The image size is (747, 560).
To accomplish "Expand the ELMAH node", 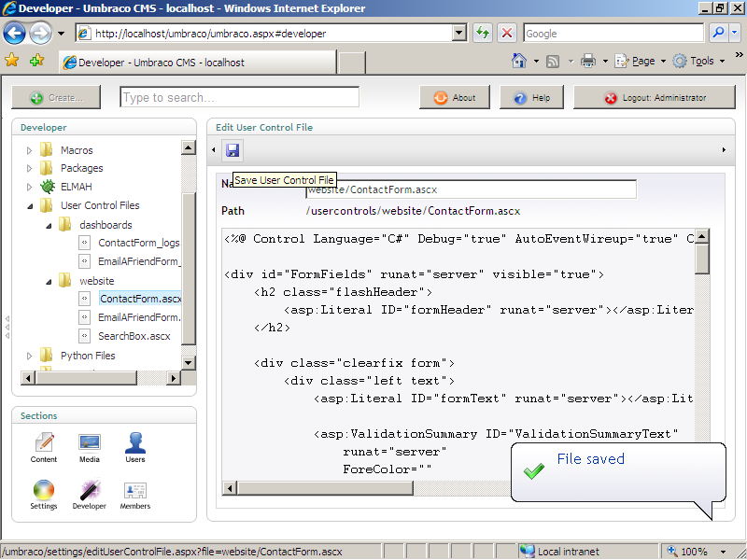I will click(29, 188).
